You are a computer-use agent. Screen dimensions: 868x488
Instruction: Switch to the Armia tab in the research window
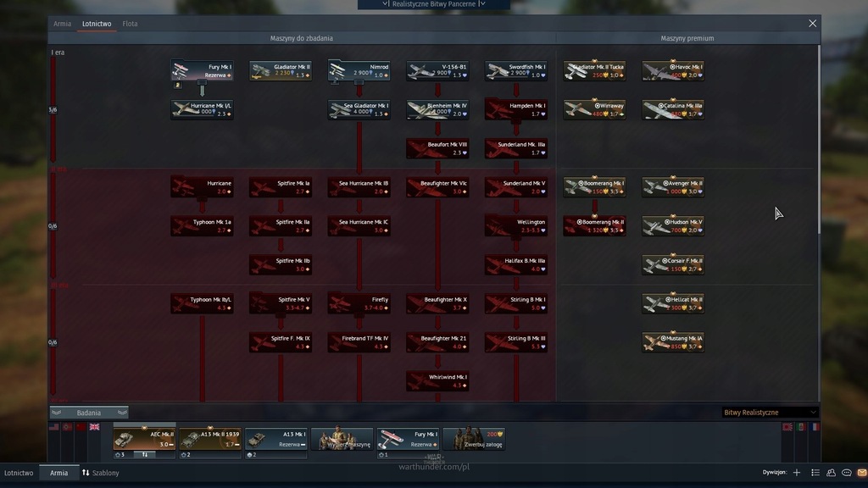(x=62, y=24)
